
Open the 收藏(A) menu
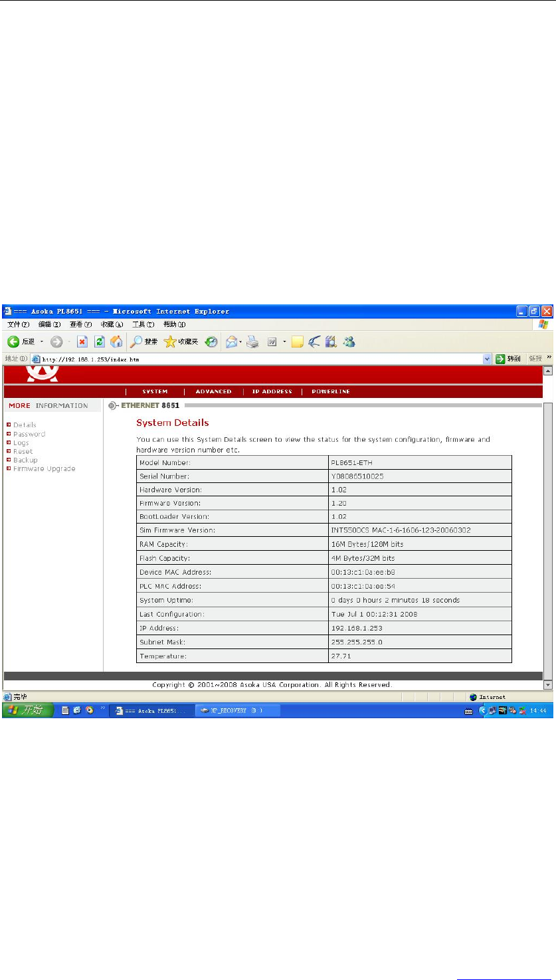pos(112,324)
